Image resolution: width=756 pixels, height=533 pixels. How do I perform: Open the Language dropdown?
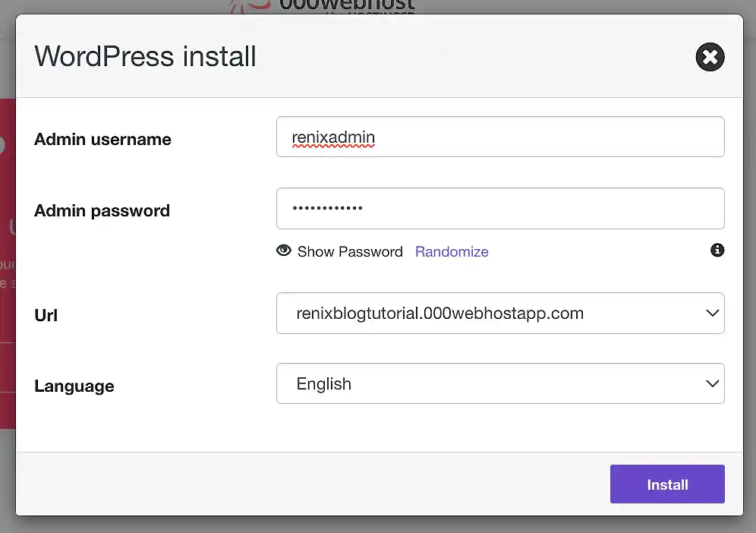[x=500, y=383]
